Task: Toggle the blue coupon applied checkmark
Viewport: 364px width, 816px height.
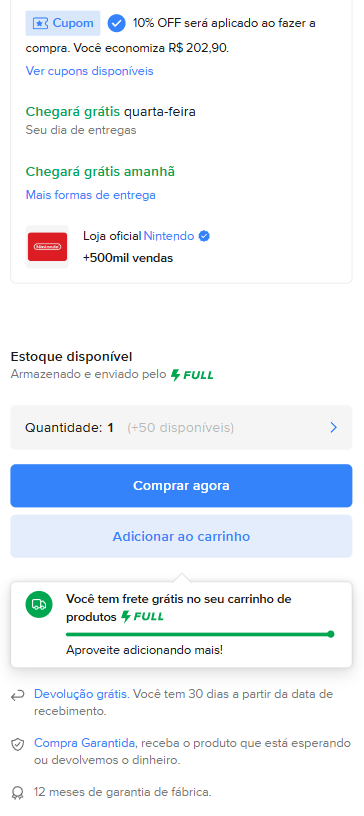Action: (117, 23)
